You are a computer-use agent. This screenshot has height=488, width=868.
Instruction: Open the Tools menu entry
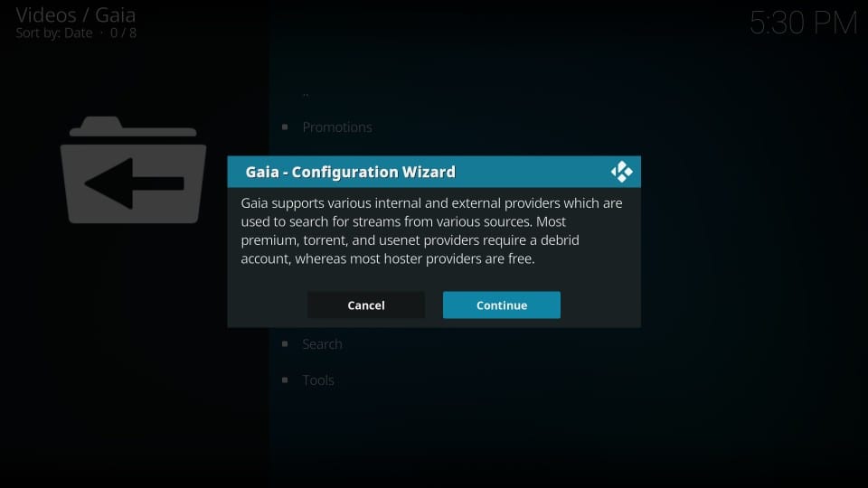(x=318, y=380)
